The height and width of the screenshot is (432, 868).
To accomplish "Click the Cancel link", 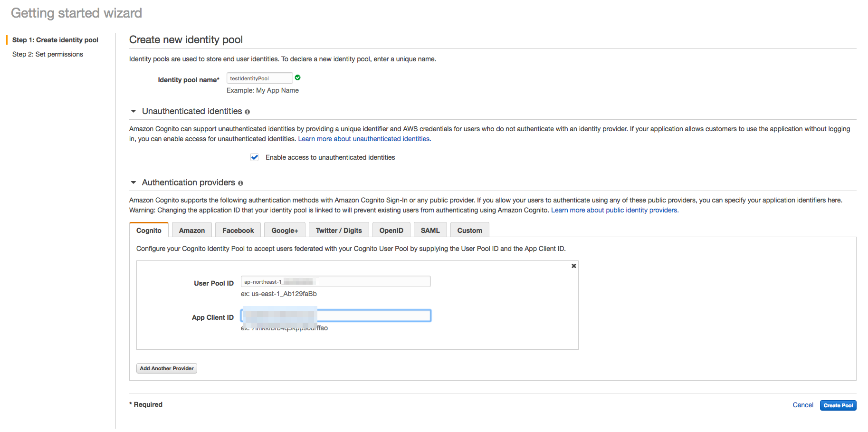I will 802,405.
